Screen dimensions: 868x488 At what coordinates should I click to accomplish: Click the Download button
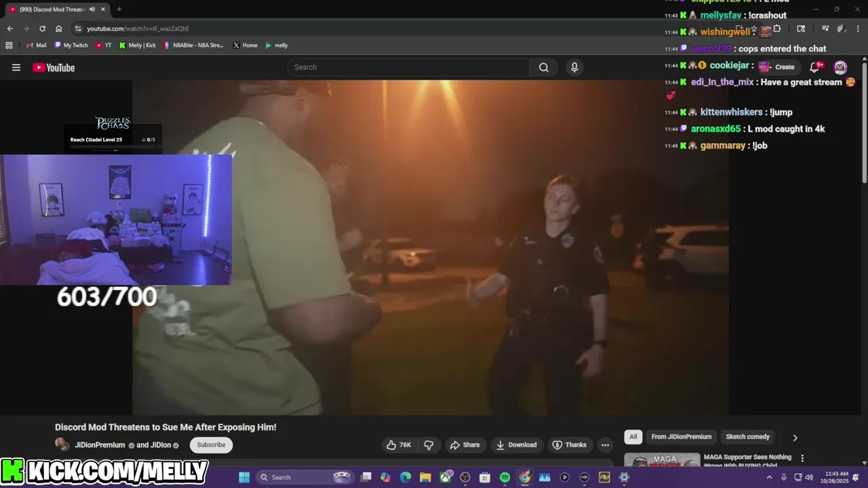pos(517,445)
